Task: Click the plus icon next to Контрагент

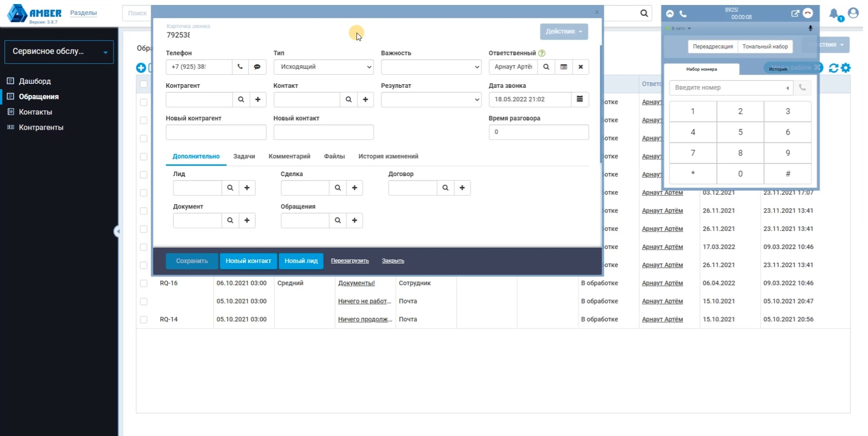Action: click(x=258, y=100)
